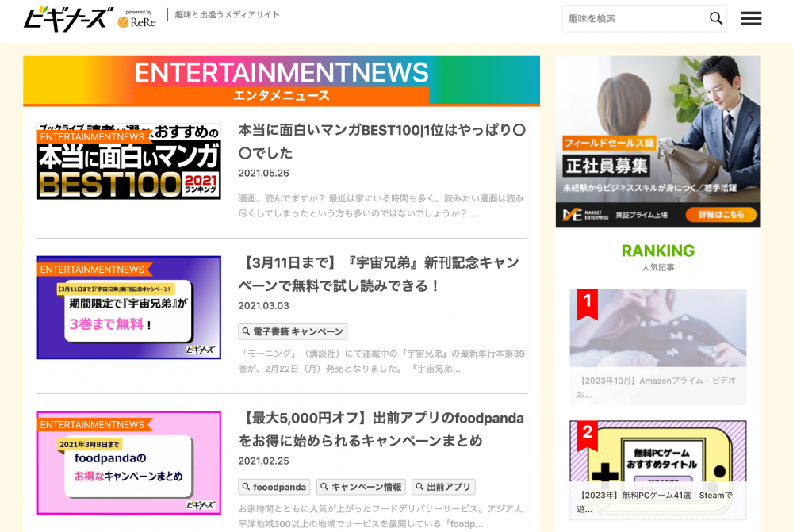The height and width of the screenshot is (532, 793).
Task: Click the foodpanda campaign thumbnail
Action: 128,462
